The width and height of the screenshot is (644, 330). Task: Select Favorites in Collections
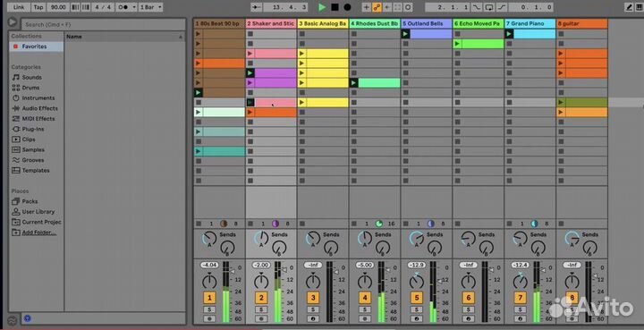coord(36,47)
